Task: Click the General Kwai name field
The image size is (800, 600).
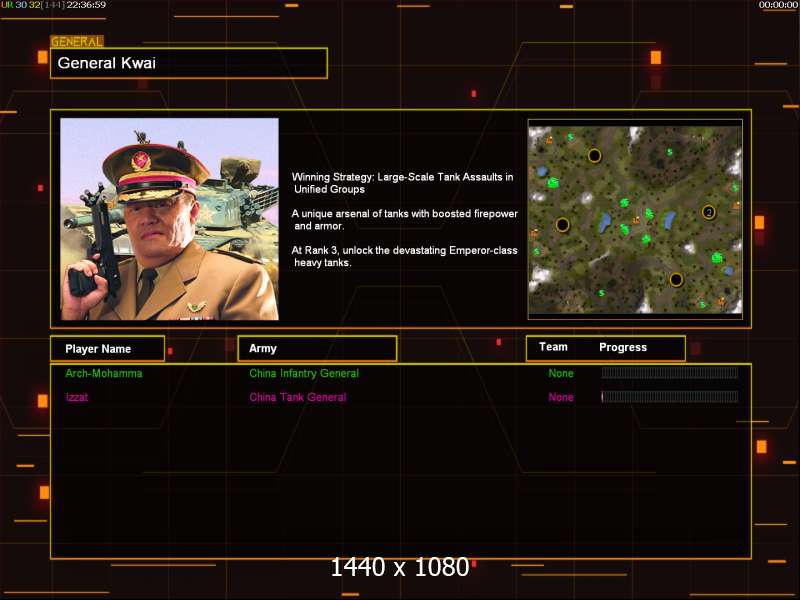Action: click(x=189, y=63)
